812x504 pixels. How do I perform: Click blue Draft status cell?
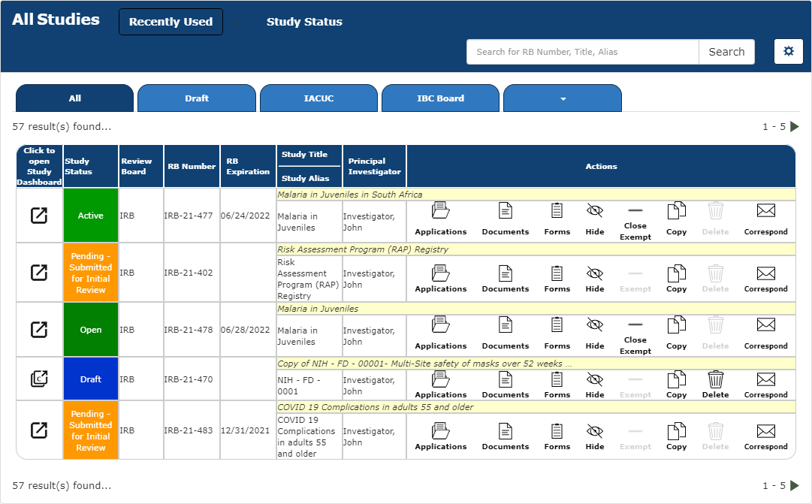pyautogui.click(x=91, y=379)
